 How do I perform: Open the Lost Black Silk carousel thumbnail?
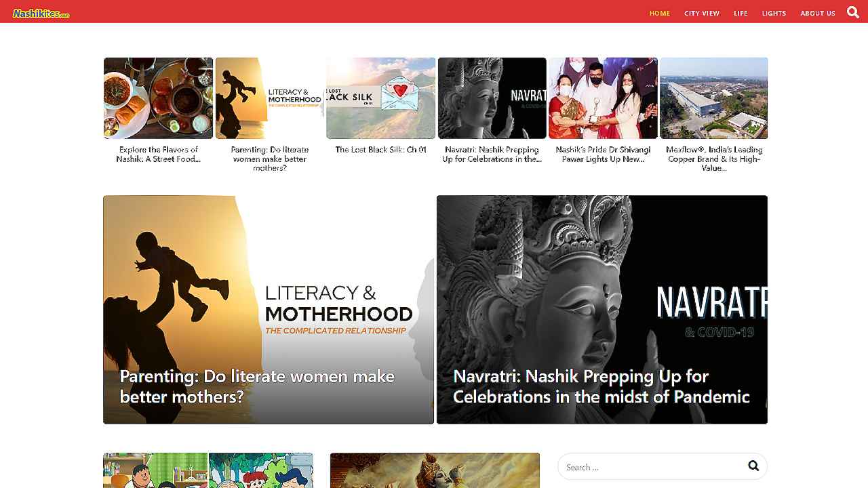click(381, 98)
